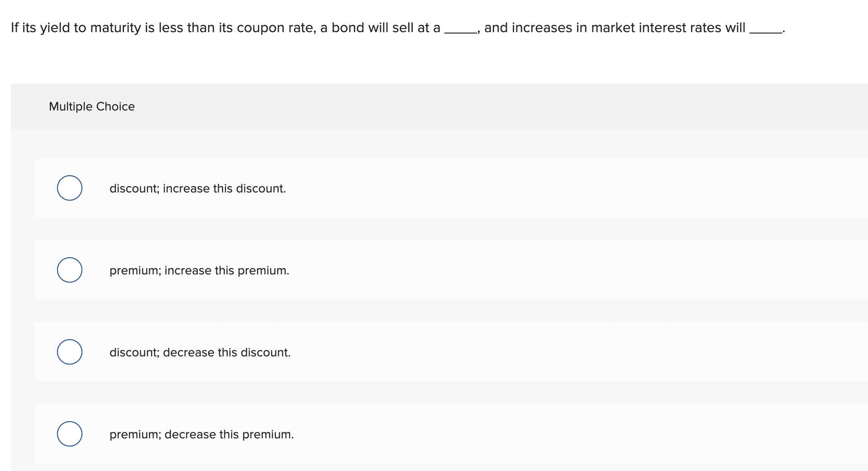Click the 'Multiple Choice' header label
Screen dimensions: 868x471
point(92,106)
